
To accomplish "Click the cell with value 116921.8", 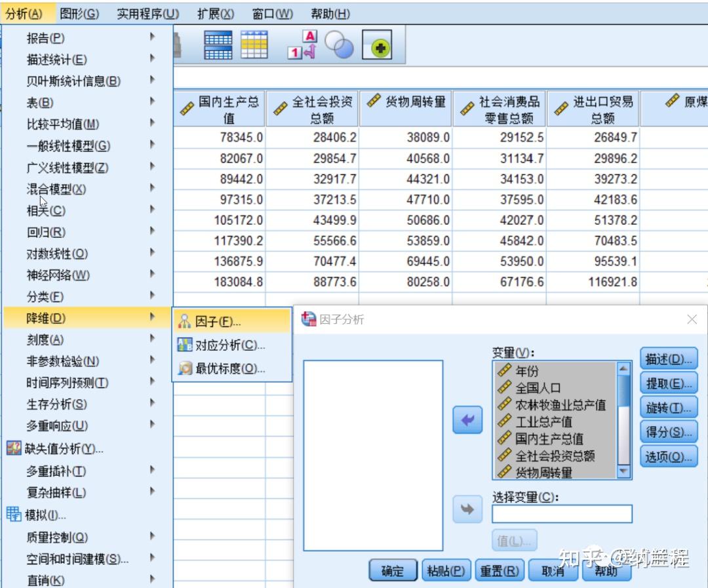I will pos(593,282).
